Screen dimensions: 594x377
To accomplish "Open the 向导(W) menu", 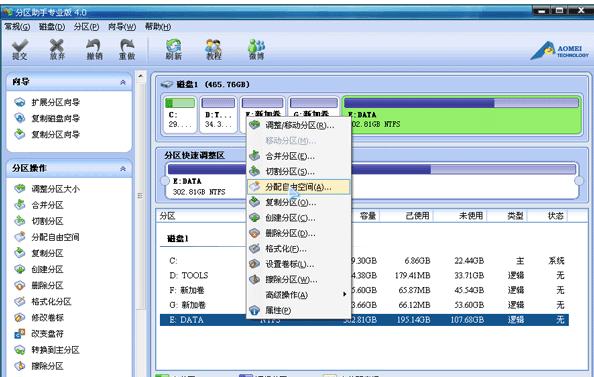I will pos(122,27).
